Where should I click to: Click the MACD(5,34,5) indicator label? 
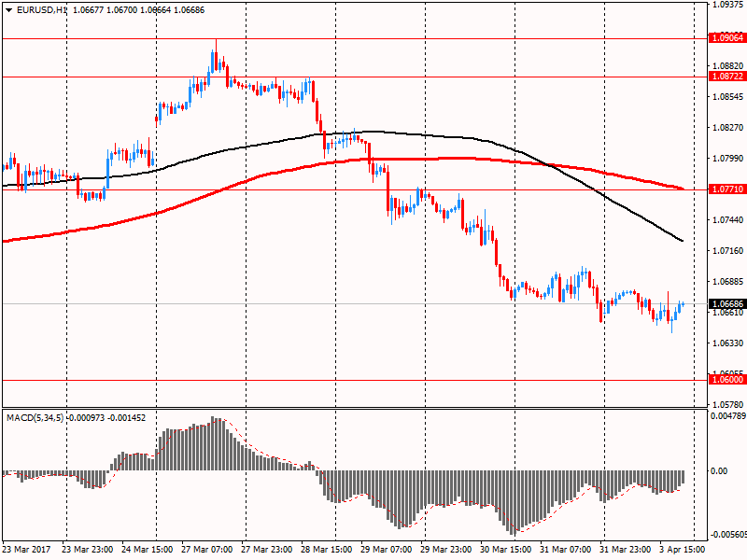pyautogui.click(x=35, y=418)
